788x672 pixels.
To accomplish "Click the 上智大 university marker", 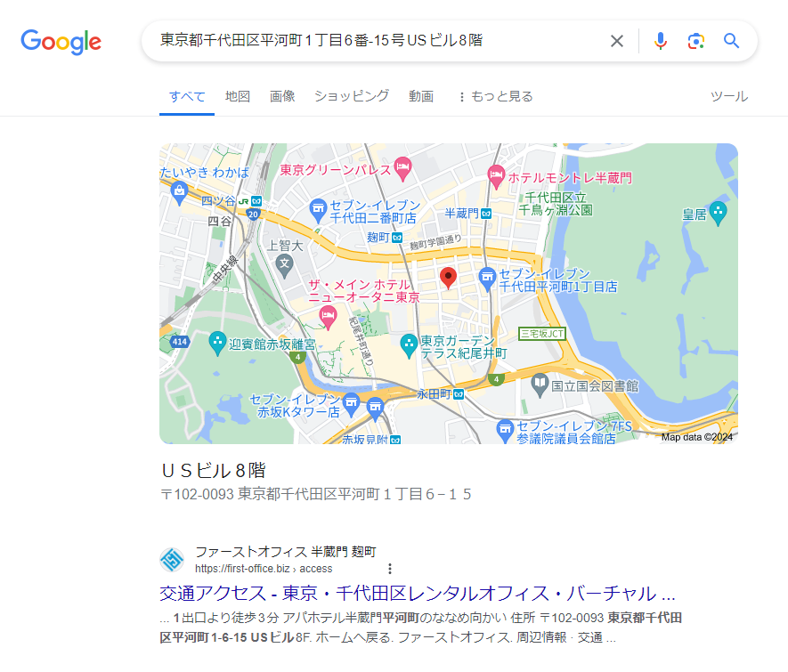I will pos(284,266).
